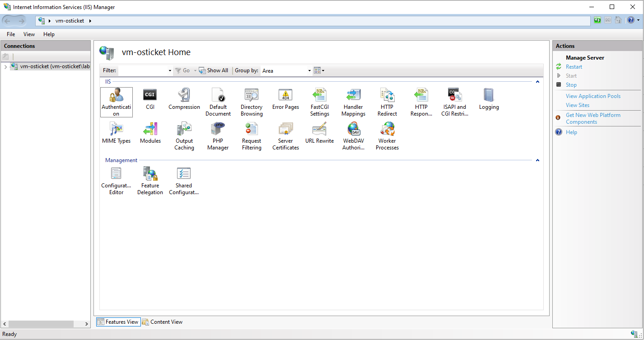This screenshot has width=644, height=340.
Task: Switch to the Content View tab
Action: (x=163, y=322)
